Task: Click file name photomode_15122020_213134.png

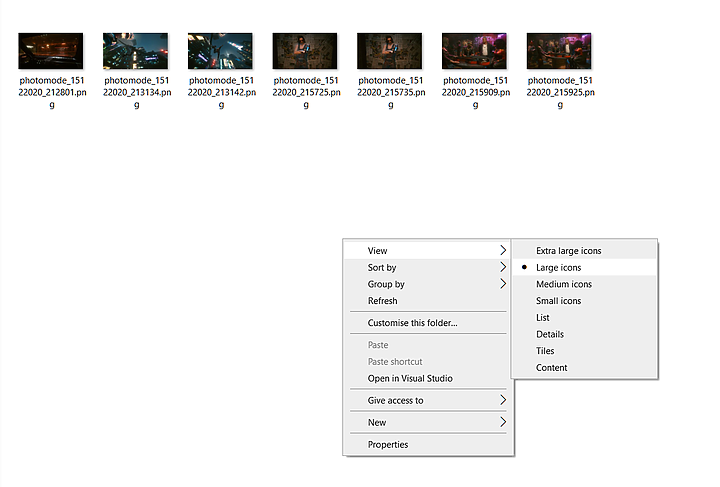Action: (x=137, y=92)
